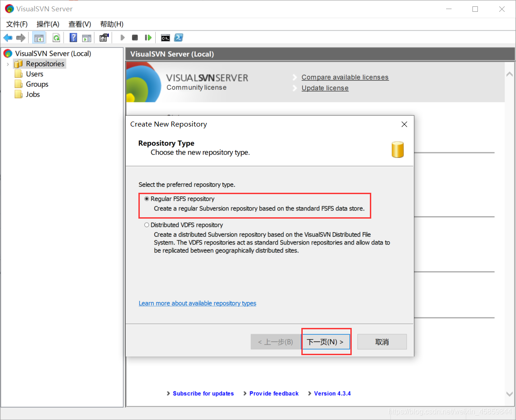Click the gray Forward arrow in toolbar

(21, 38)
